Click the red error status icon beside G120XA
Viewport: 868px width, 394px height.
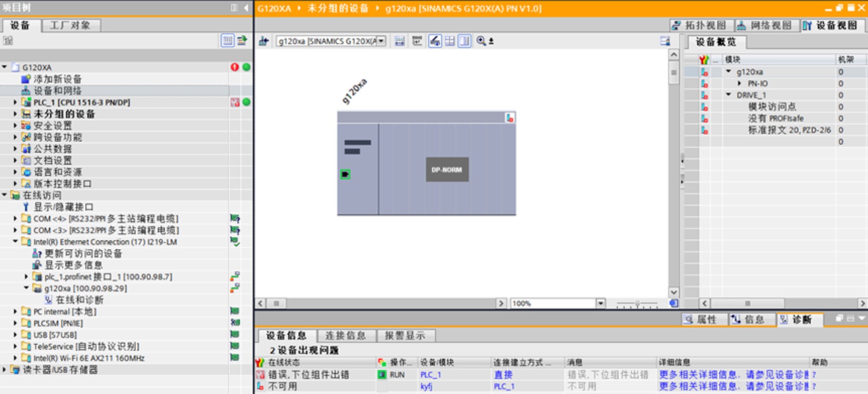(235, 67)
